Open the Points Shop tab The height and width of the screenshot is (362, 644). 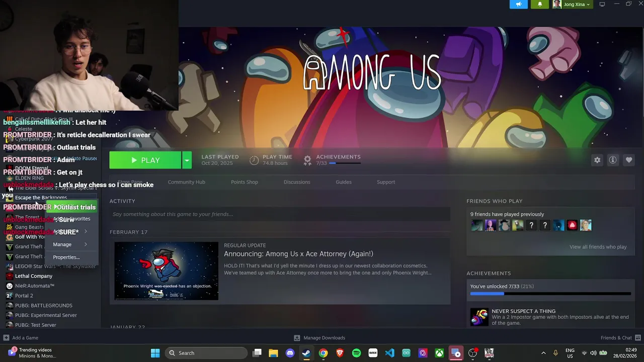tap(245, 182)
